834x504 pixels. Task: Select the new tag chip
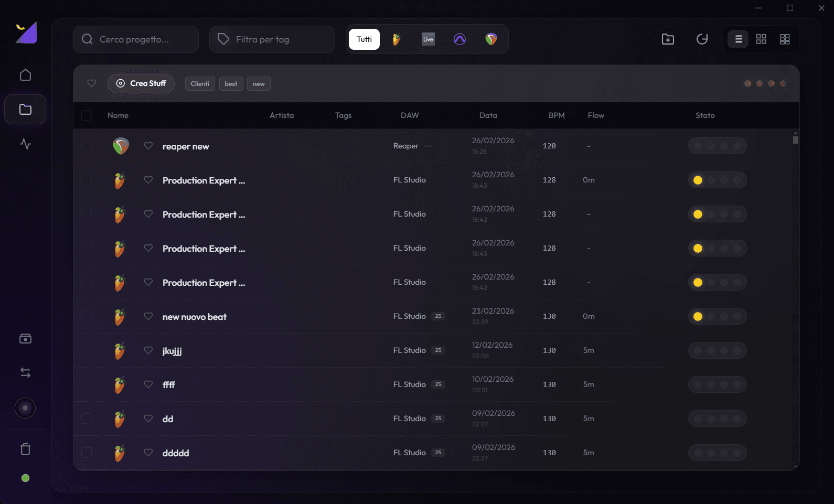[x=259, y=84]
